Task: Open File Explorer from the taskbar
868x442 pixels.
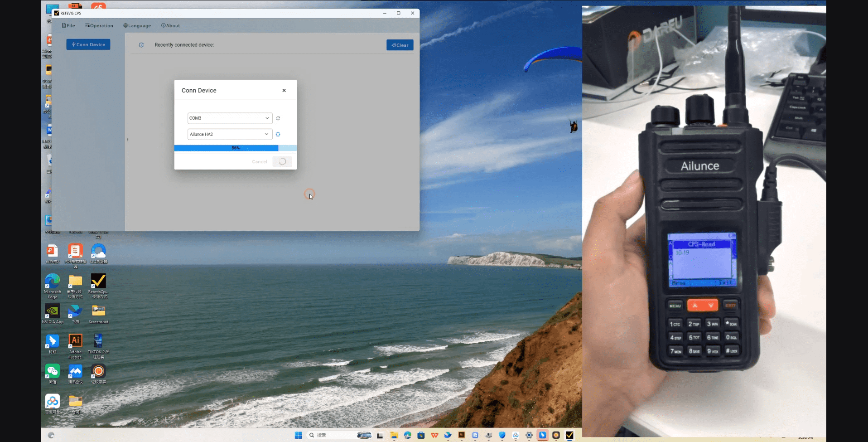Action: click(x=394, y=435)
